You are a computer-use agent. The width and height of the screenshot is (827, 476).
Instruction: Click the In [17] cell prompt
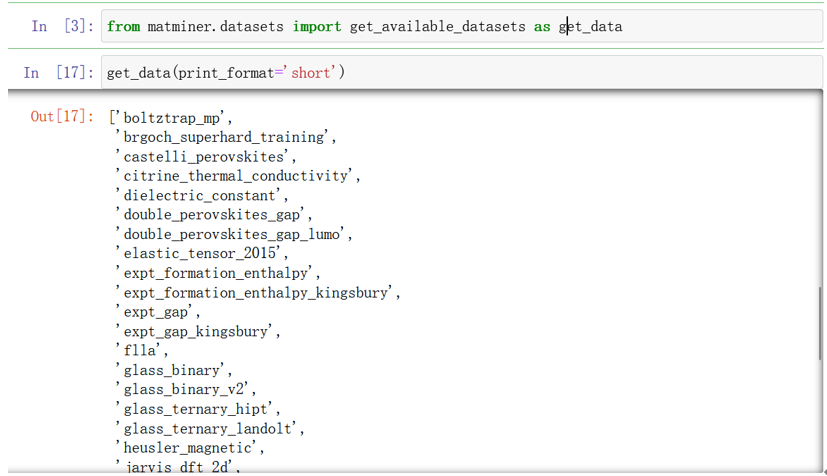59,73
